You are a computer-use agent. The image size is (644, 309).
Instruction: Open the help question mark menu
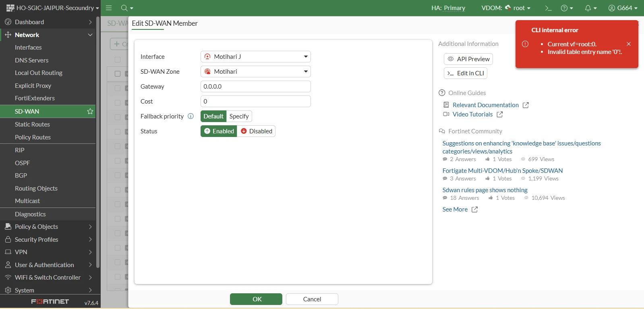[567, 8]
